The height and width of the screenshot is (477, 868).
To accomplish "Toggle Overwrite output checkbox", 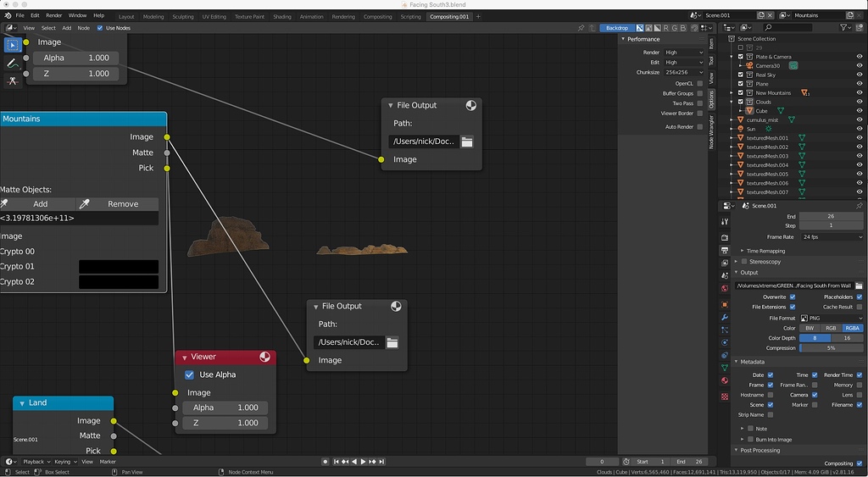I will pyautogui.click(x=793, y=297).
